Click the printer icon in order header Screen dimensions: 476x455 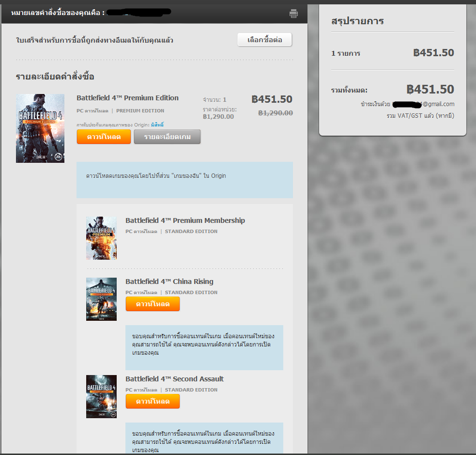293,14
